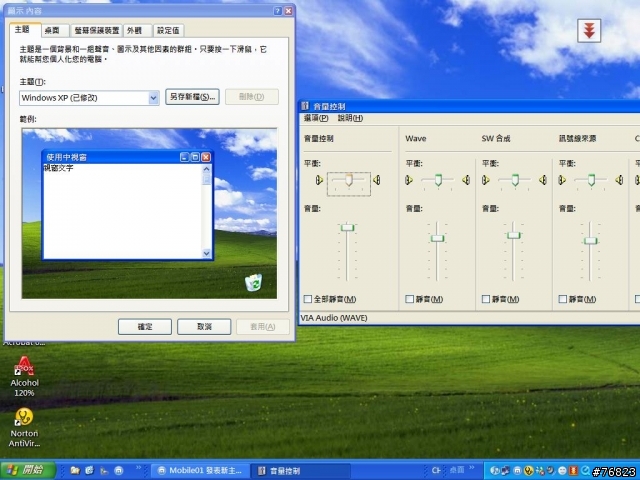Click the yellow Norton tray icon
The image size is (640, 480).
[x=529, y=471]
